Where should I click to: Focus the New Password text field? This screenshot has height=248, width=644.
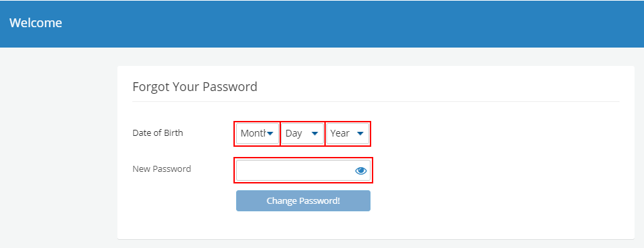(x=303, y=171)
